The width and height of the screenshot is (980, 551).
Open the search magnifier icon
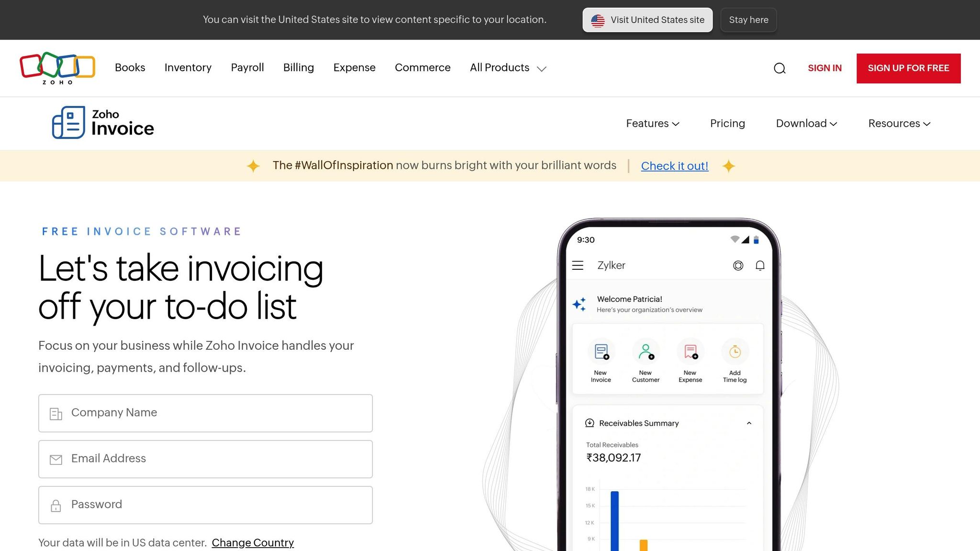pyautogui.click(x=780, y=68)
